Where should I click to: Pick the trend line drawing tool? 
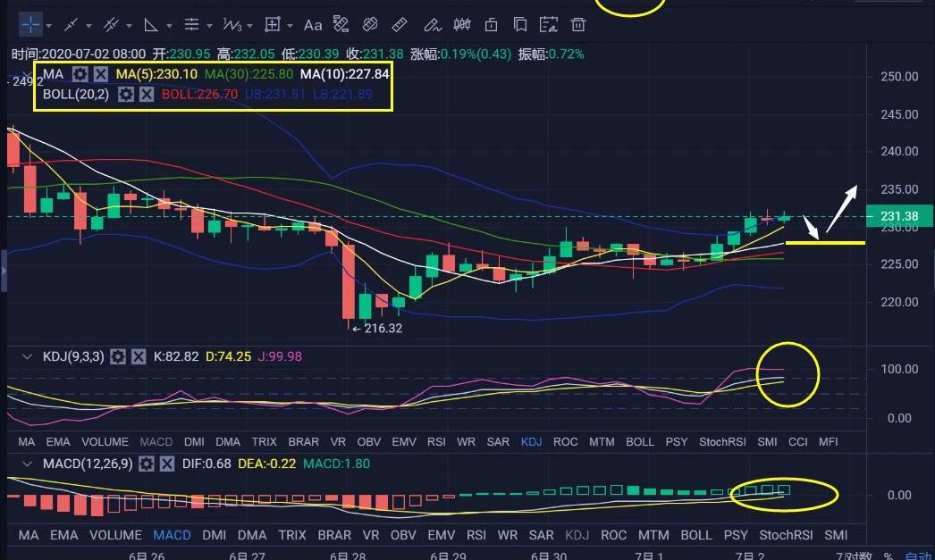pos(71,24)
